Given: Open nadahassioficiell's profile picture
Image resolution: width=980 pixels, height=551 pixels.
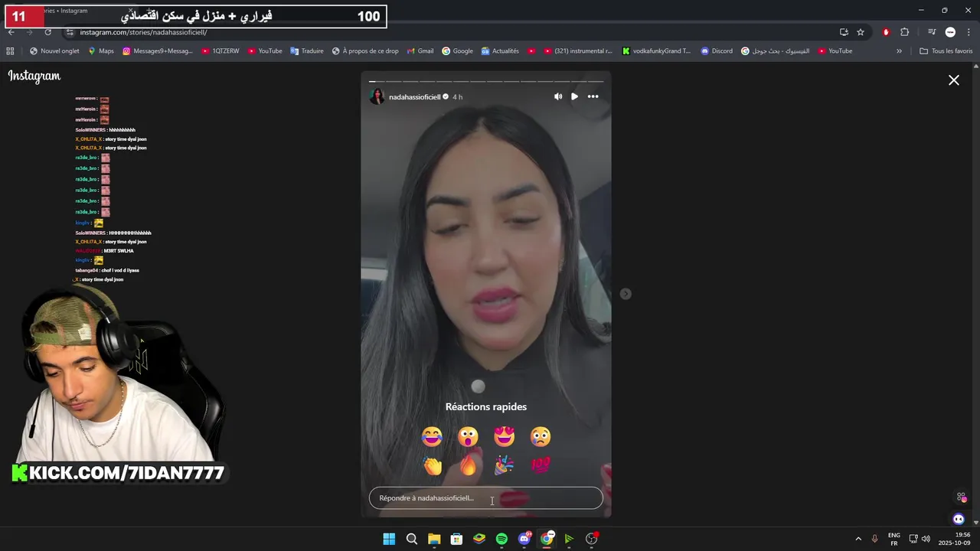Looking at the screenshot, I should tap(377, 96).
